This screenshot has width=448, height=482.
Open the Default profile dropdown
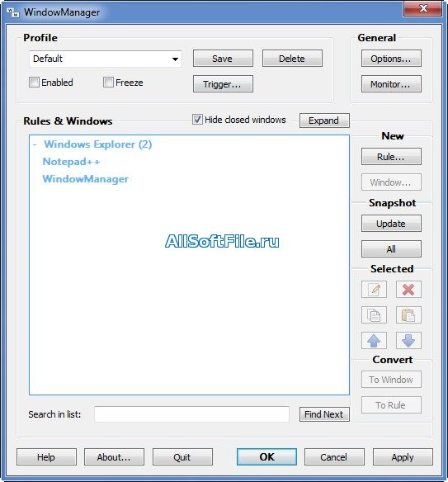click(x=106, y=59)
